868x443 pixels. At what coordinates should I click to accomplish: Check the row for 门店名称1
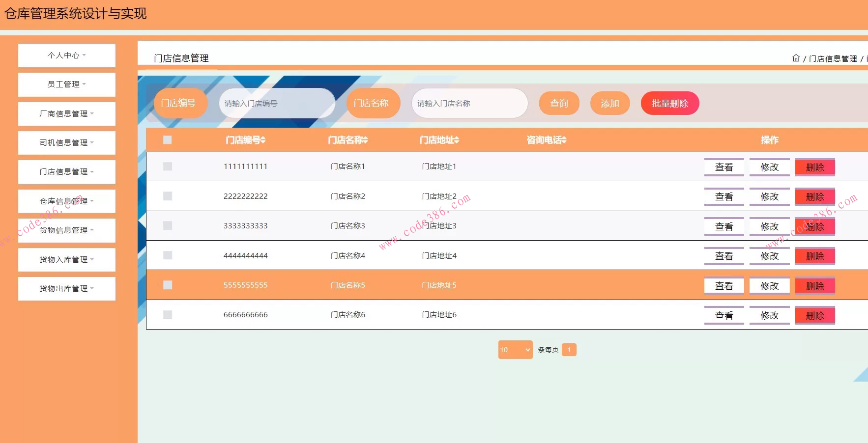coord(168,166)
